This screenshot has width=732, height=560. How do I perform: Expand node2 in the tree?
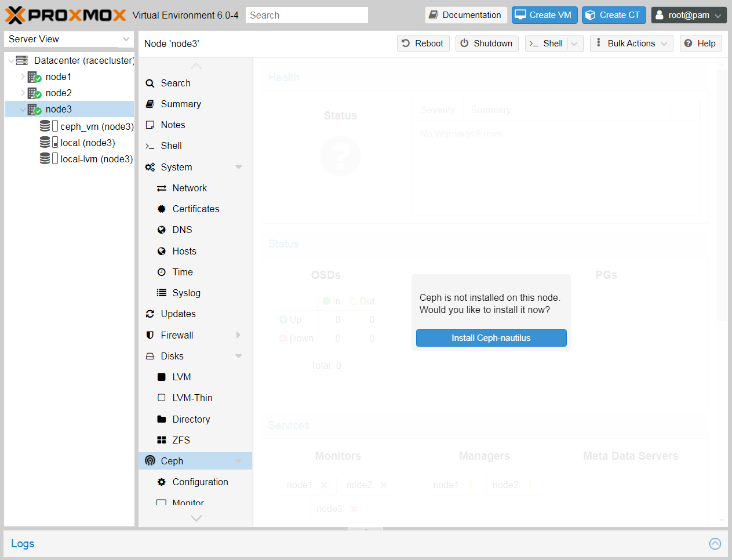tap(23, 93)
